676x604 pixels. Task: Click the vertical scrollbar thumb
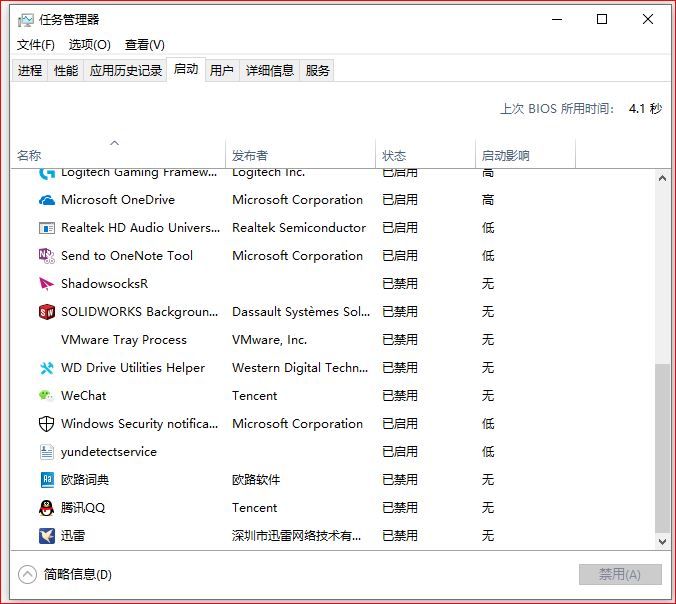(663, 448)
